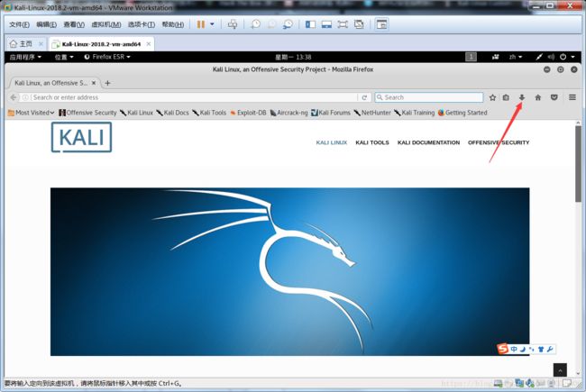Screen dimensions: 586x392
Task: Show bookmarks library icon
Action: click(x=506, y=97)
